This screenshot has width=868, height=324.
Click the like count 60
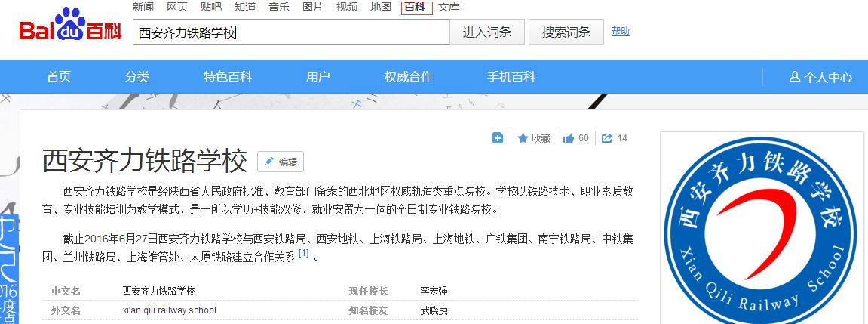tap(584, 138)
